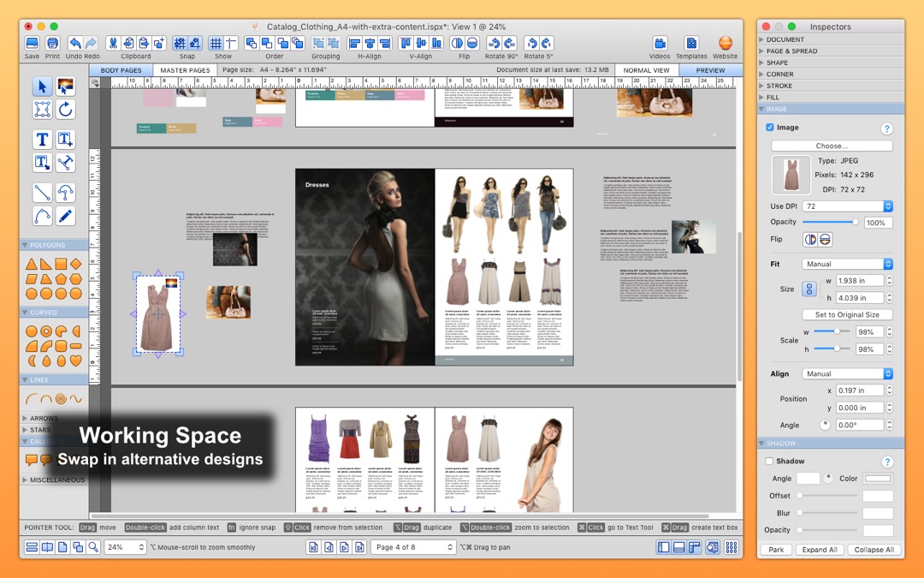Viewport: 924px width, 578px height.
Task: Adjust the image Opacity slider
Action: pyautogui.click(x=831, y=222)
